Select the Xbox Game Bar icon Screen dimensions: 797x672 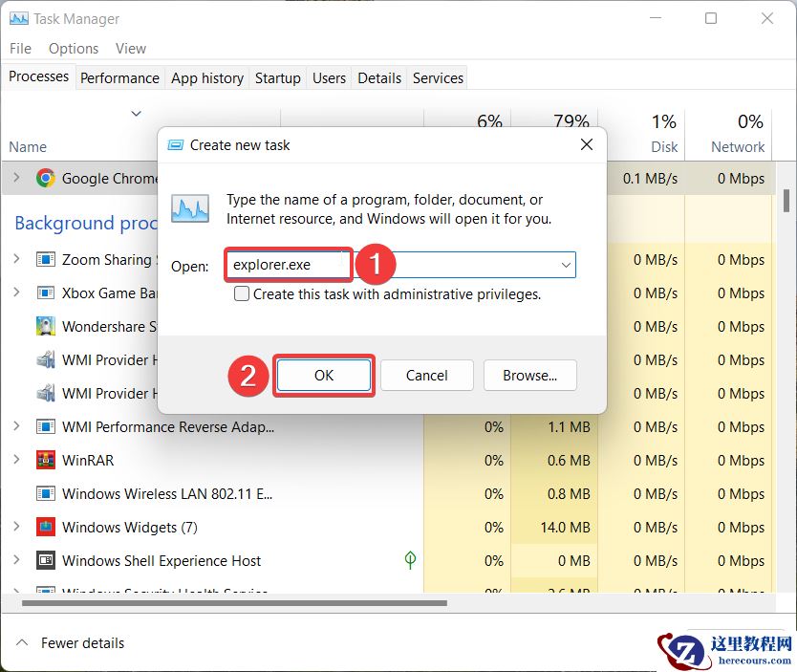click(47, 293)
